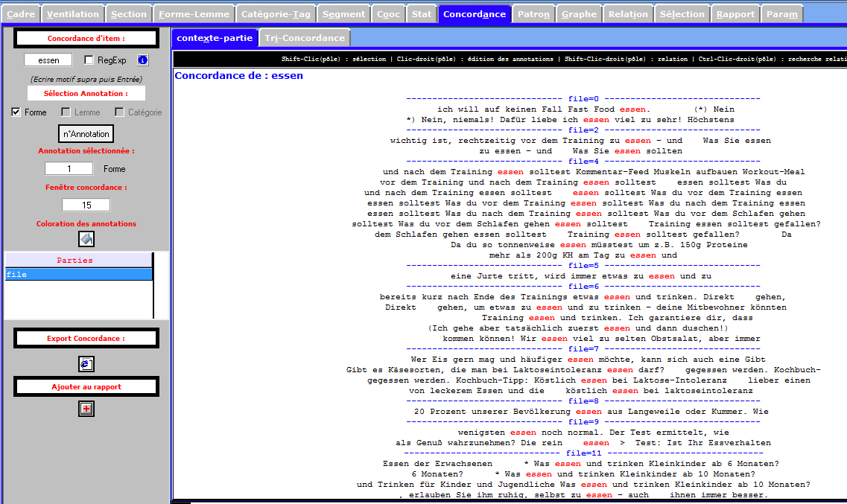The width and height of the screenshot is (847, 504).
Task: Open the Cooc tab
Action: (x=388, y=14)
